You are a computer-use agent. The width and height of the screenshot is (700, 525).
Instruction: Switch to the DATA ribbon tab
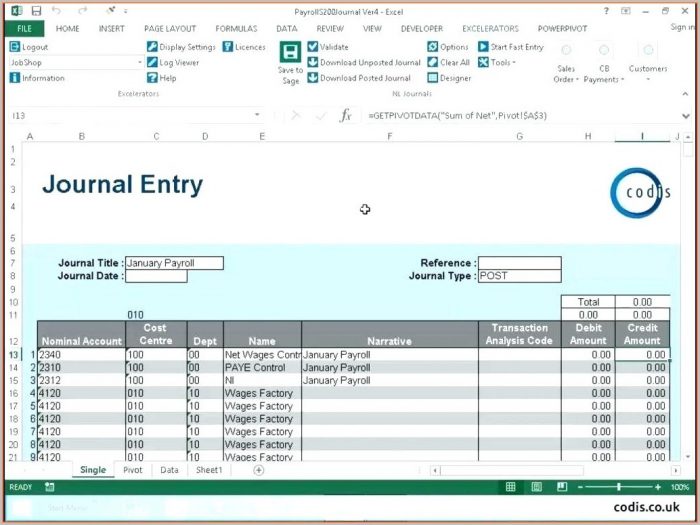(x=287, y=29)
